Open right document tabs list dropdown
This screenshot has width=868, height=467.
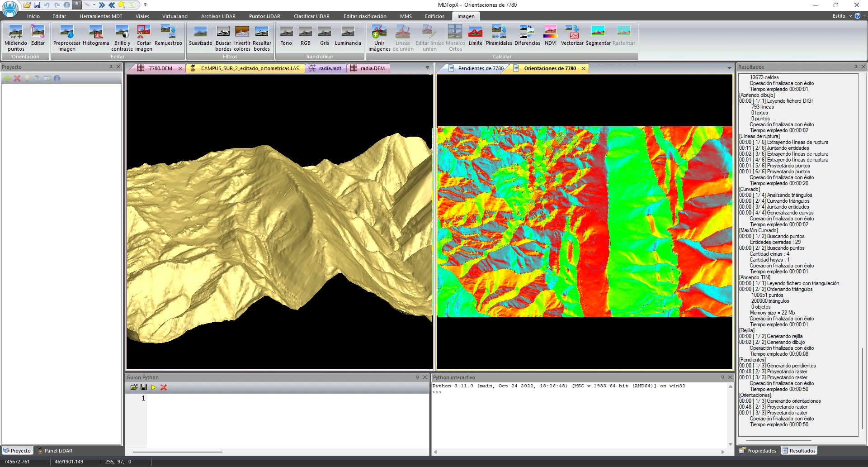click(x=729, y=68)
